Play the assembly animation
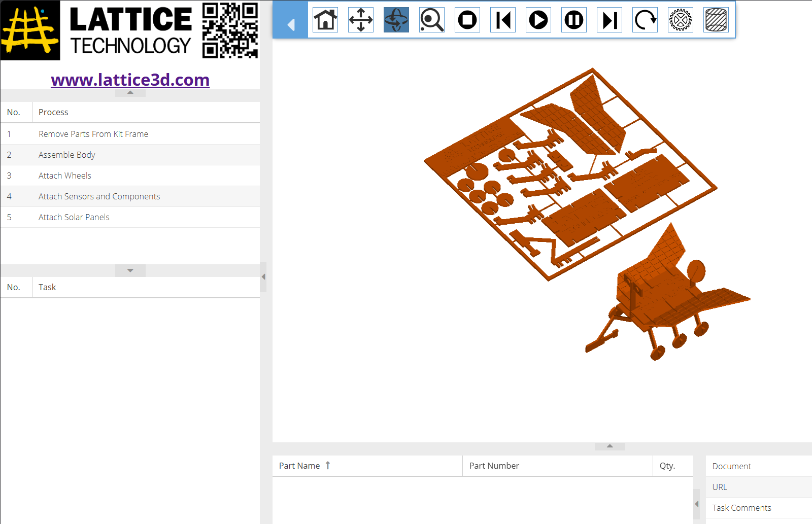Screen dimensions: 812x524 tap(538, 20)
